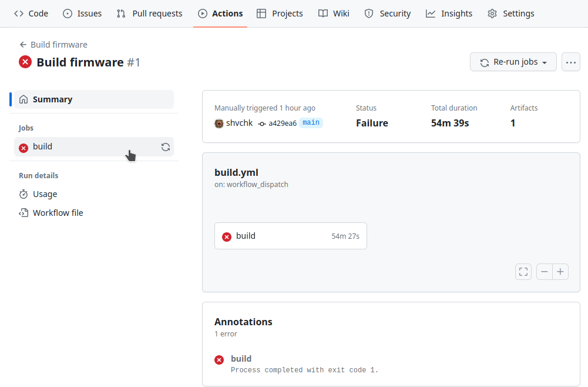Open the Security shield icon

369,13
